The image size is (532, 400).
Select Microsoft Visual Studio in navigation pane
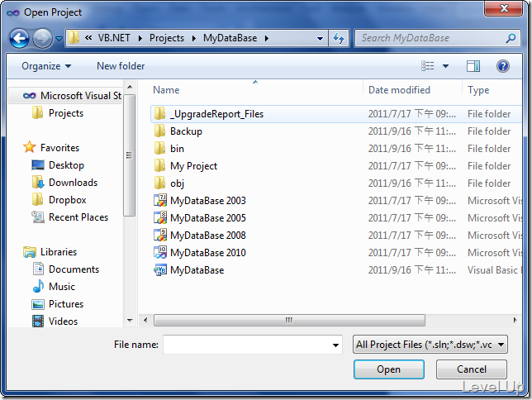tap(65, 96)
